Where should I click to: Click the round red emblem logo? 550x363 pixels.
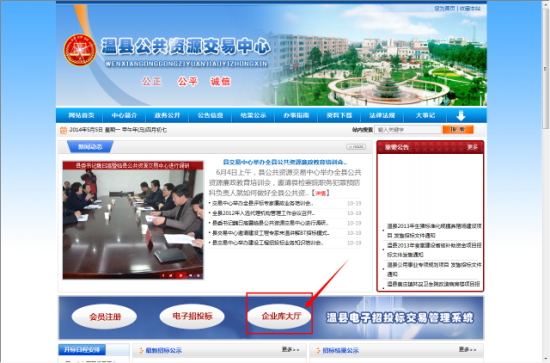[x=80, y=50]
